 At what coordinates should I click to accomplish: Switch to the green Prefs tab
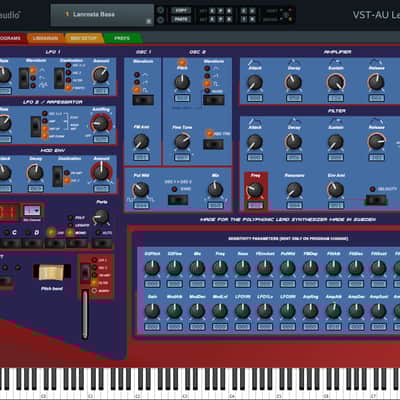122,38
